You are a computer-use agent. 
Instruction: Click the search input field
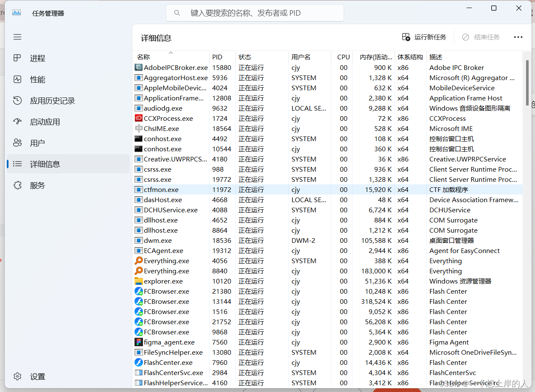click(x=255, y=13)
